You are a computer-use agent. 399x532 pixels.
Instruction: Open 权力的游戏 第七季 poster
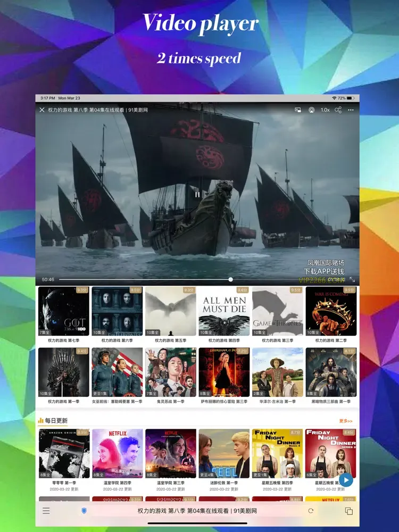(64, 311)
